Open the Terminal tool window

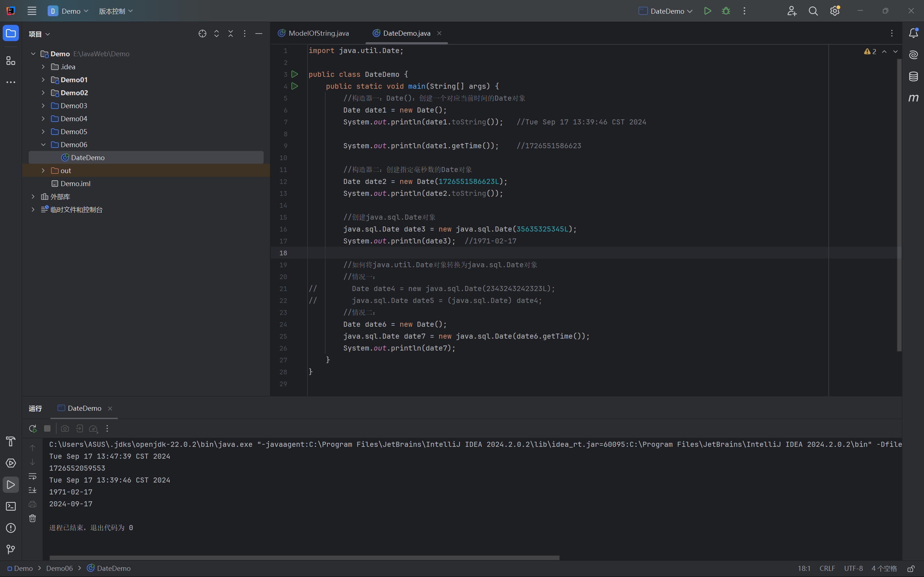[x=11, y=506]
